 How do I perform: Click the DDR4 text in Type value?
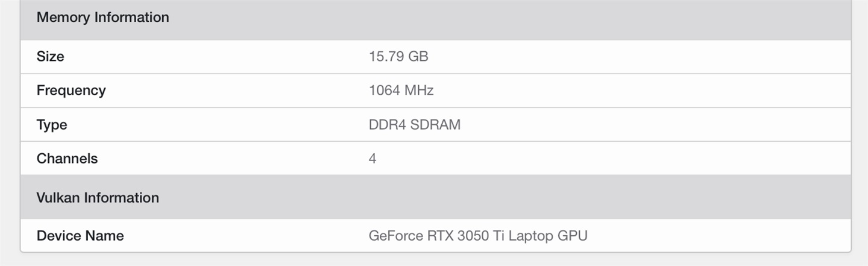click(387, 125)
